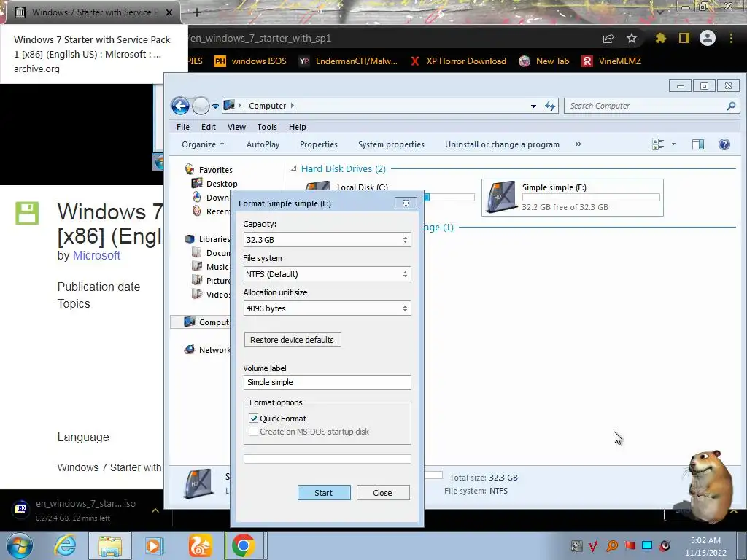
Task: Open Internet Explorer from the taskbar
Action: click(x=65, y=545)
